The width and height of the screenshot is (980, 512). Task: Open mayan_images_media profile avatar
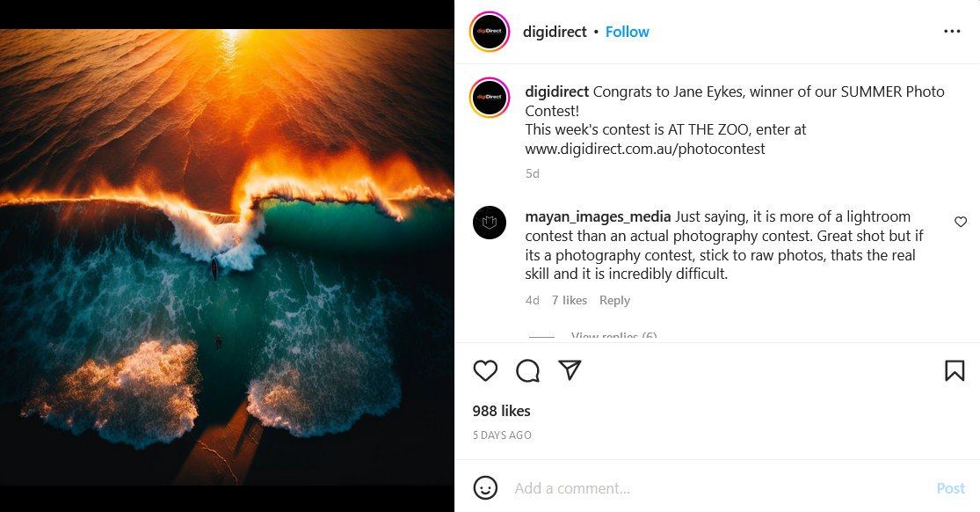click(x=490, y=223)
